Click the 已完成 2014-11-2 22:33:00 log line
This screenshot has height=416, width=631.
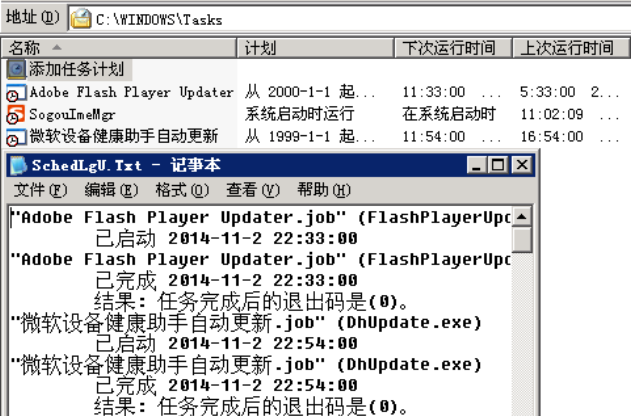click(x=226, y=280)
